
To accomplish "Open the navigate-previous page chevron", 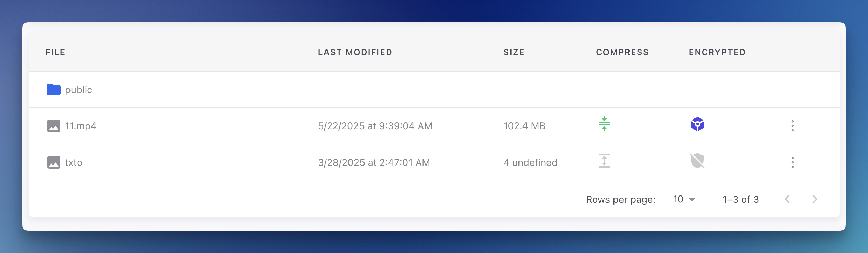I will click(787, 199).
